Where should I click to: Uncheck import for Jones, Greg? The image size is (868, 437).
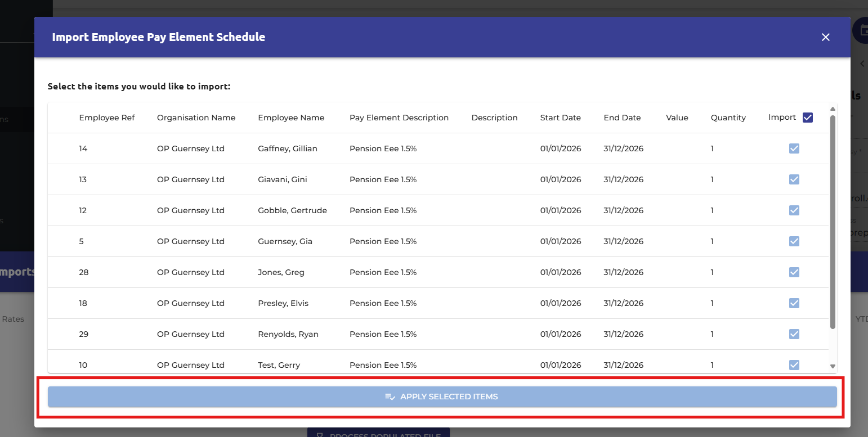coord(794,272)
